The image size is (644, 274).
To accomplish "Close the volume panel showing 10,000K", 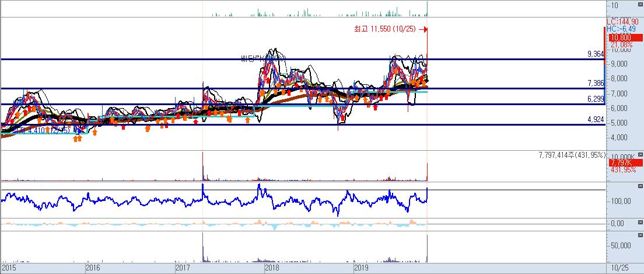I will click(x=640, y=154).
